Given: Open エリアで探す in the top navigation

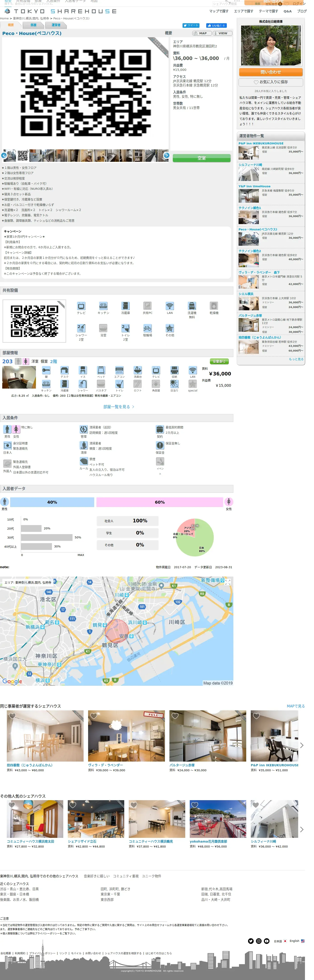Looking at the screenshot, I should coord(244,11).
